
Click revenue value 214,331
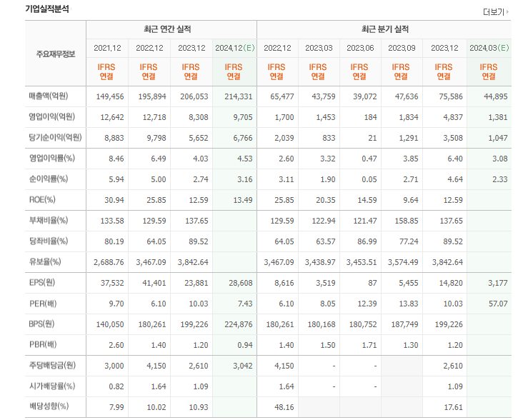238,96
